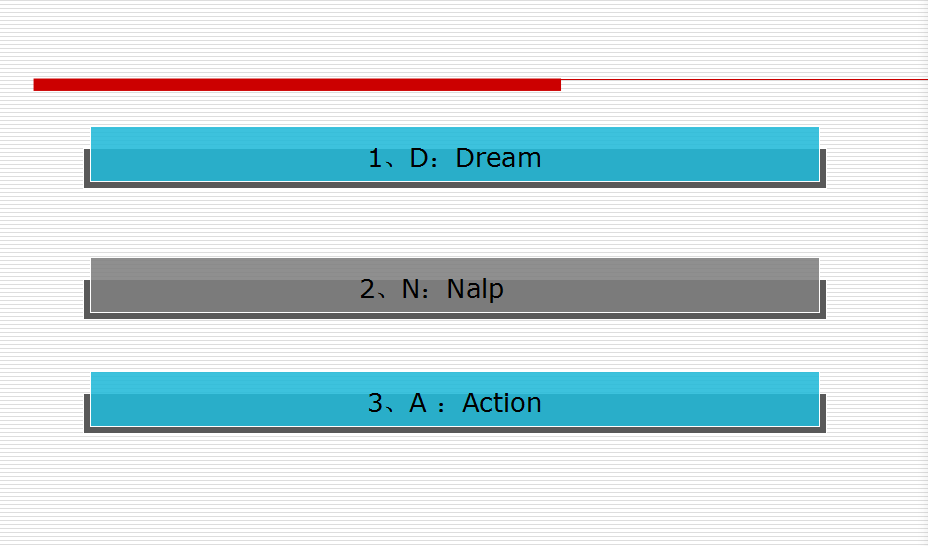Click lighter top strip of gray Nalp bar
Viewport: 928px width, 546px height.
click(x=455, y=269)
